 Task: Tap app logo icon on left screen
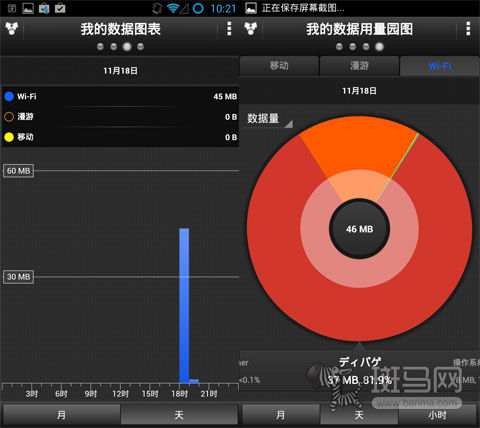coord(12,29)
